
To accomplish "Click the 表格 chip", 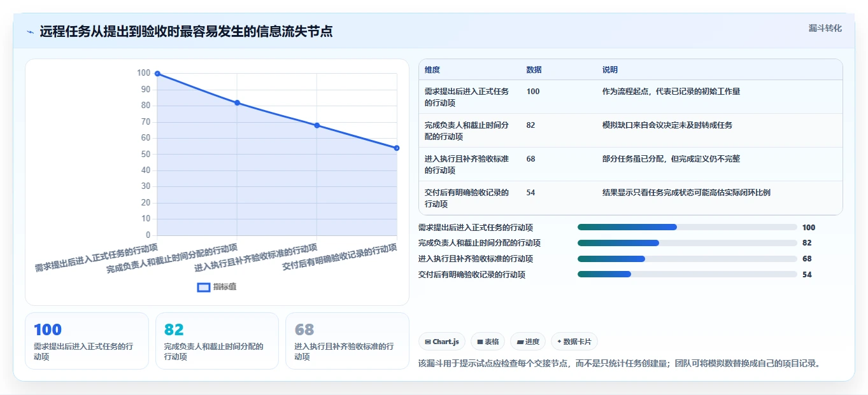I will point(488,342).
